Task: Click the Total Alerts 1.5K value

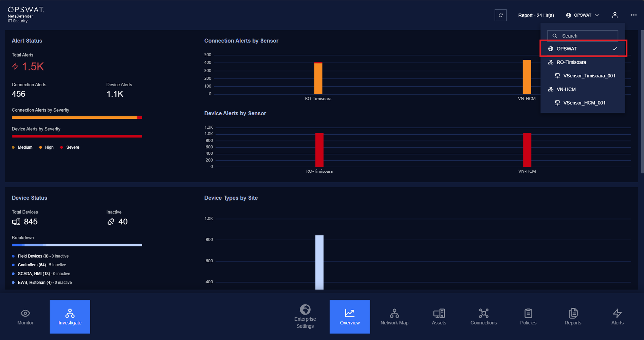Action: (33, 67)
